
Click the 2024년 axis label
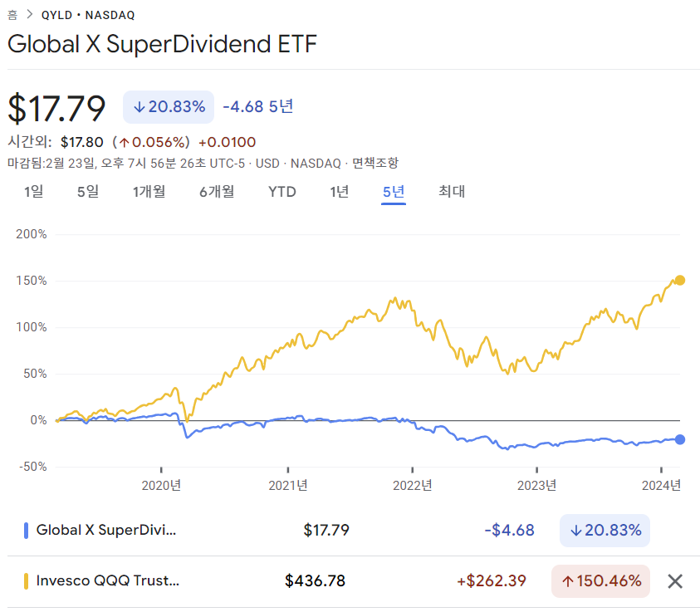click(661, 485)
